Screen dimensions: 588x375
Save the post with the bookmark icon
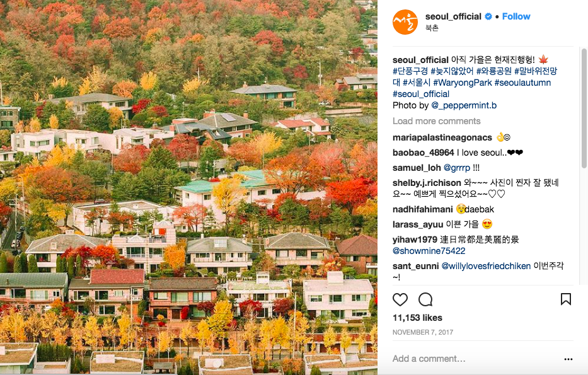click(x=565, y=299)
